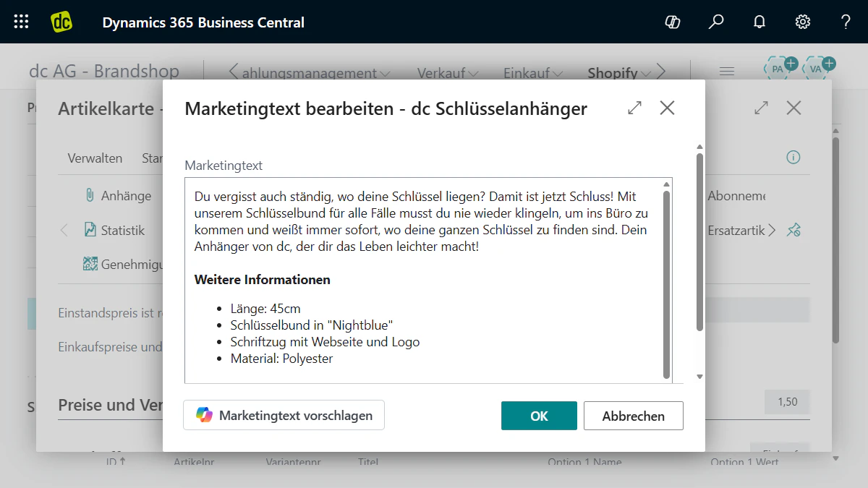This screenshot has height=488, width=868.
Task: Go back with the left chevron by Statistik
Action: coord(64,231)
